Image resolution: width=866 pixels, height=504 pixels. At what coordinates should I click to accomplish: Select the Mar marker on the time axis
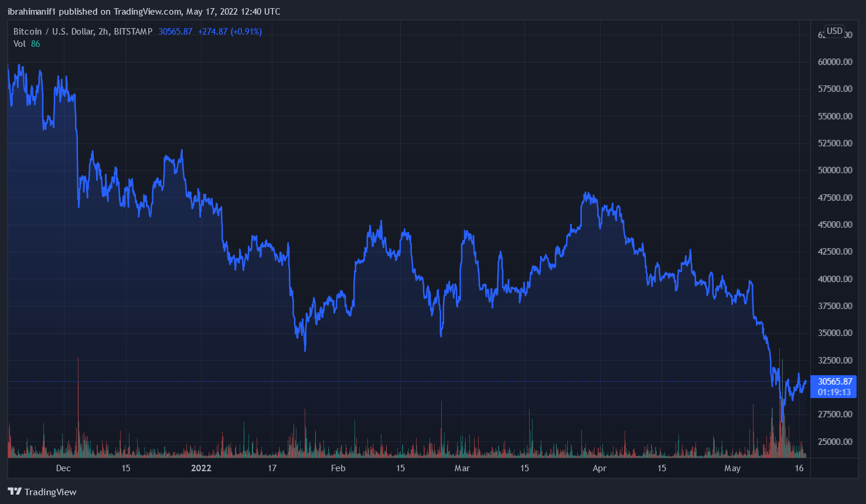tap(462, 468)
